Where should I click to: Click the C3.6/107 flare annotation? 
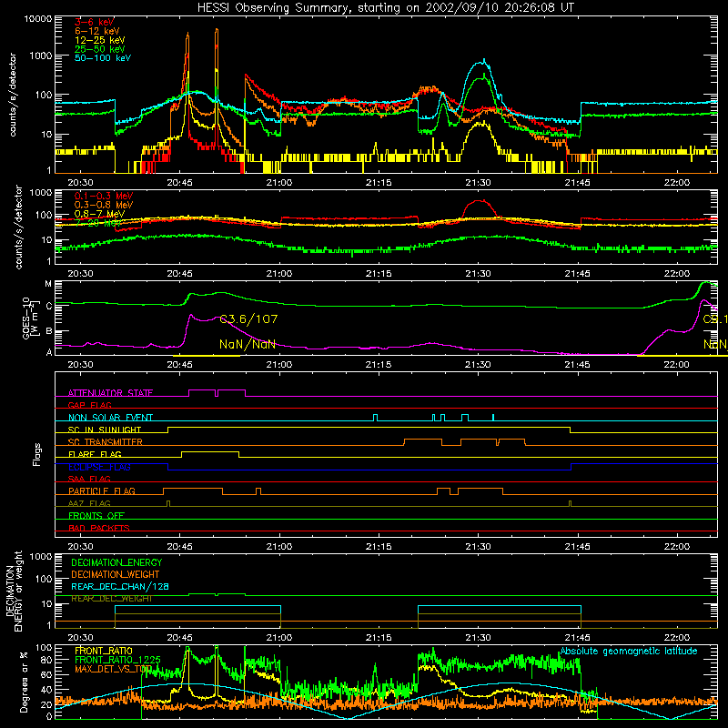[x=248, y=319]
